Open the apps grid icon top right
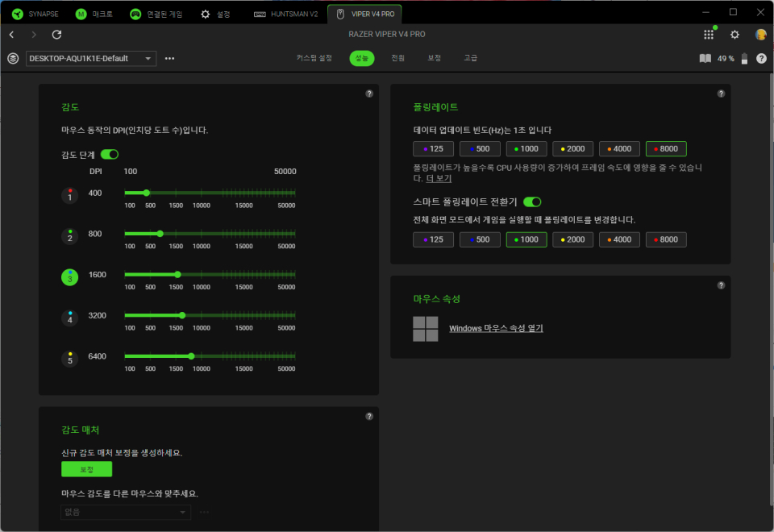The width and height of the screenshot is (774, 532). [709, 35]
